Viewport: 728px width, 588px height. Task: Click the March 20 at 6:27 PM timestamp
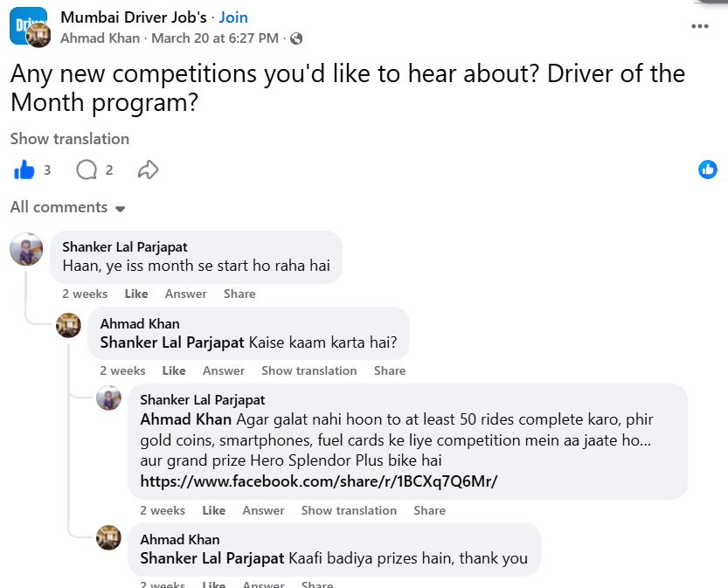tap(215, 38)
